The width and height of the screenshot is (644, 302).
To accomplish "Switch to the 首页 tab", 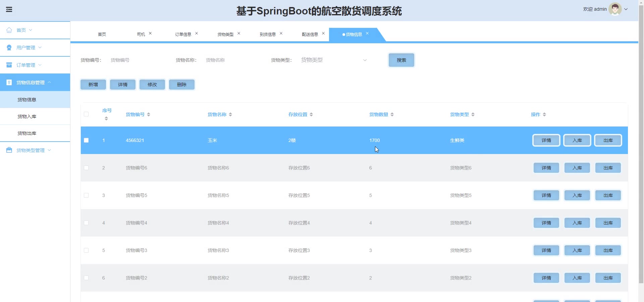I will click(x=102, y=35).
